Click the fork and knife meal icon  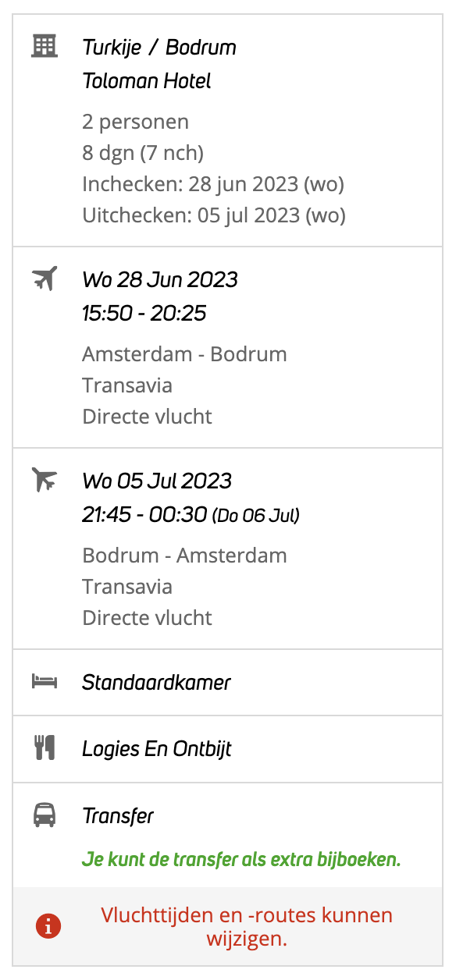coord(45,748)
